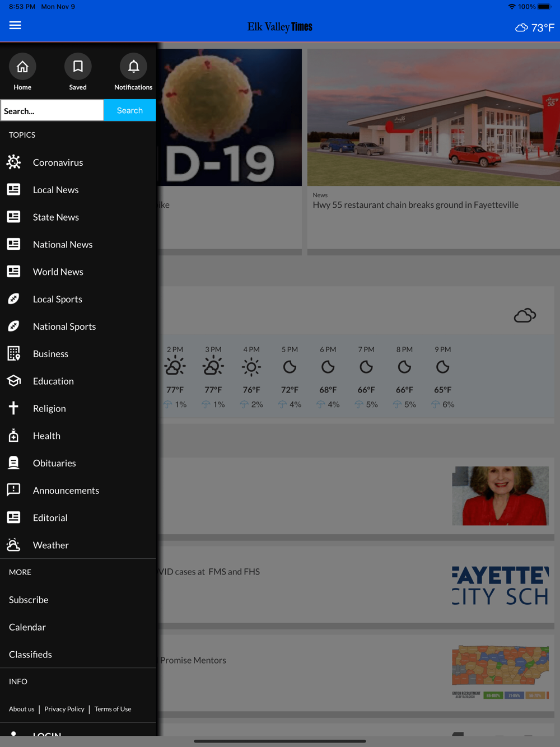Tap the Wi-Fi status icon
This screenshot has height=747, width=560.
coord(512,7)
